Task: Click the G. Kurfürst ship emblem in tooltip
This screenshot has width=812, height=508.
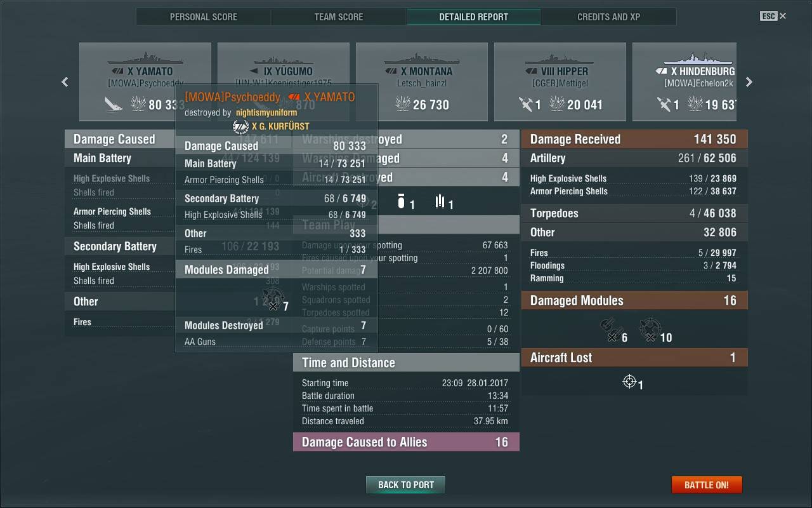Action: pos(240,126)
